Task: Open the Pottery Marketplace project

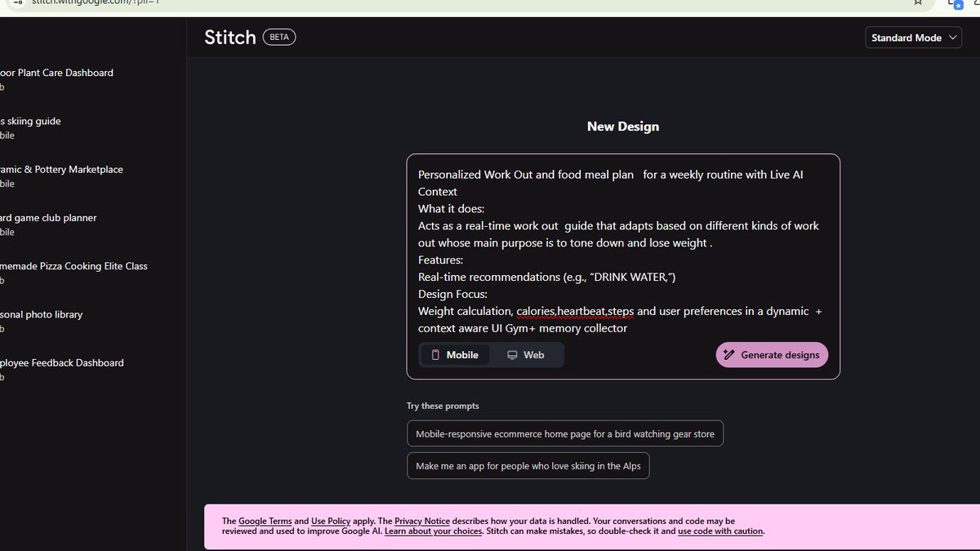Action: tap(61, 176)
